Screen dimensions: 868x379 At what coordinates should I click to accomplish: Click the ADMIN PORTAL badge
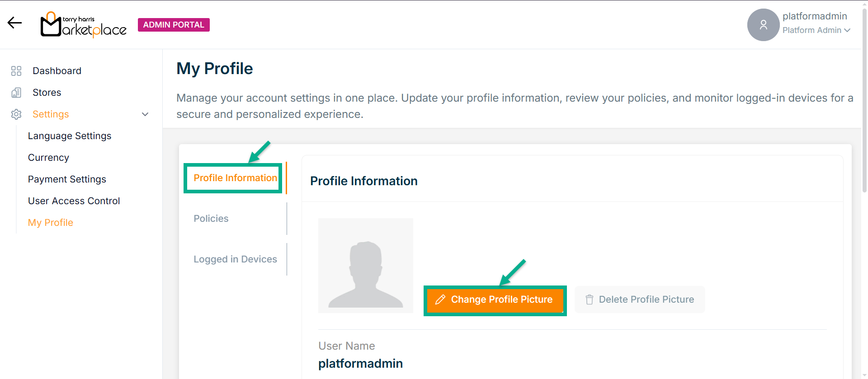(174, 25)
